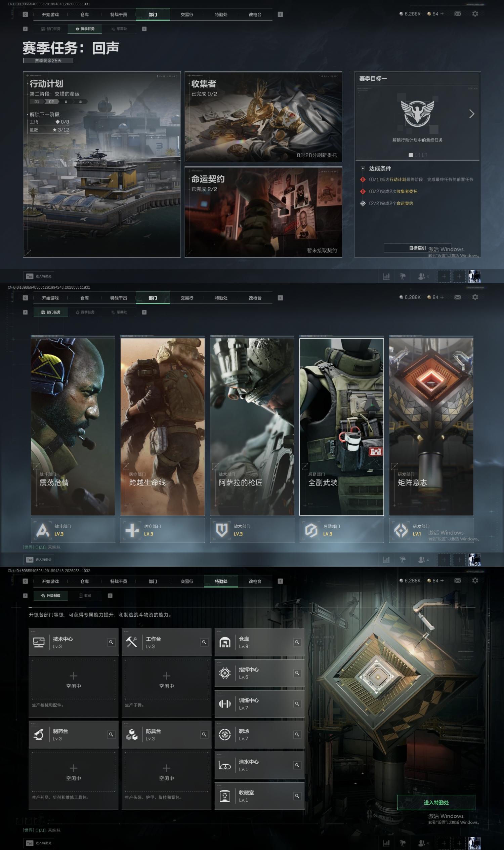Select the 靶场 Lv.7 facility row
Viewport: 504px width, 850px height.
(x=259, y=734)
